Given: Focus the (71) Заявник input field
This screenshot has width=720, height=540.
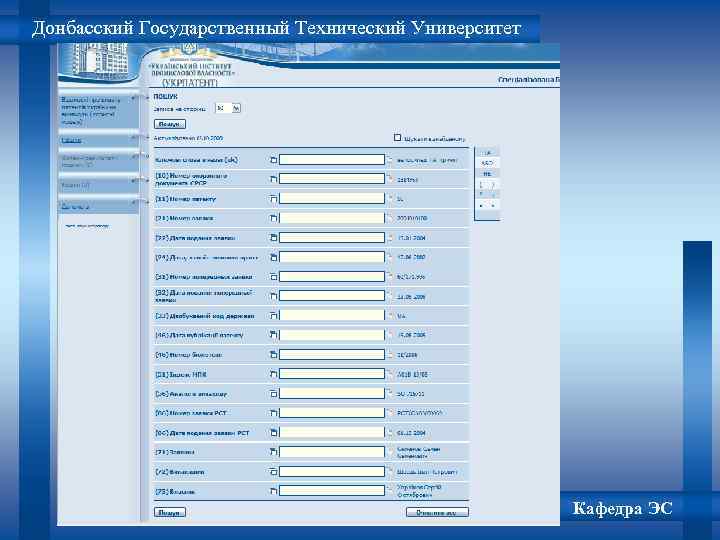Looking at the screenshot, I should (332, 452).
